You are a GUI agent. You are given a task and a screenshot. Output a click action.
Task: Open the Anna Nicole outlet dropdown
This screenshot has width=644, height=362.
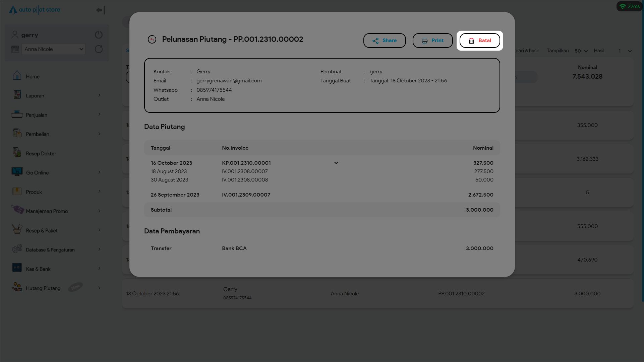point(53,49)
